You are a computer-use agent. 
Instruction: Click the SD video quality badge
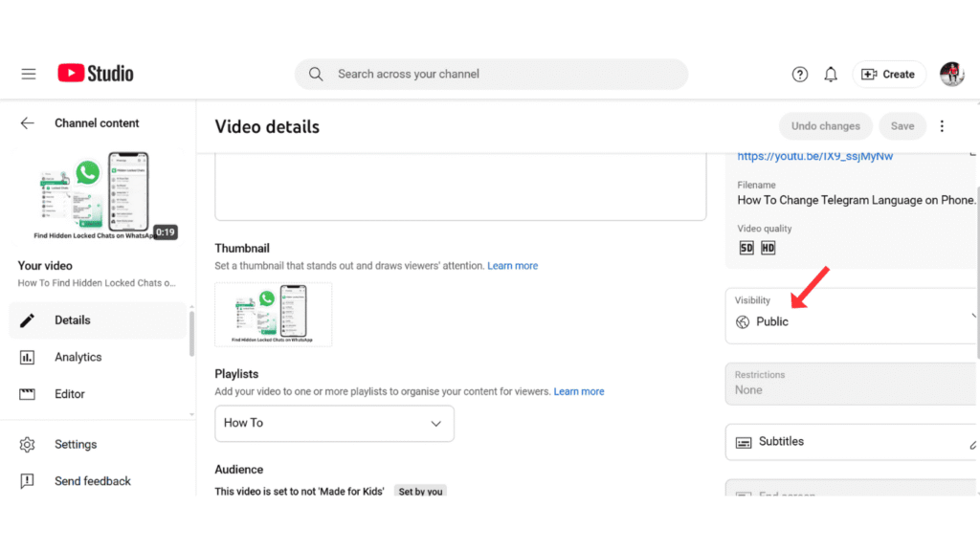(746, 247)
